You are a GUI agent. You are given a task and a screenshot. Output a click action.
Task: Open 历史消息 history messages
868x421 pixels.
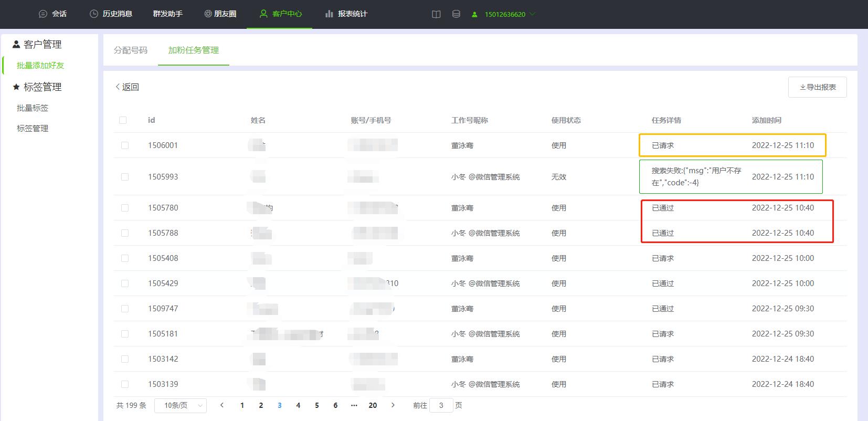(111, 14)
